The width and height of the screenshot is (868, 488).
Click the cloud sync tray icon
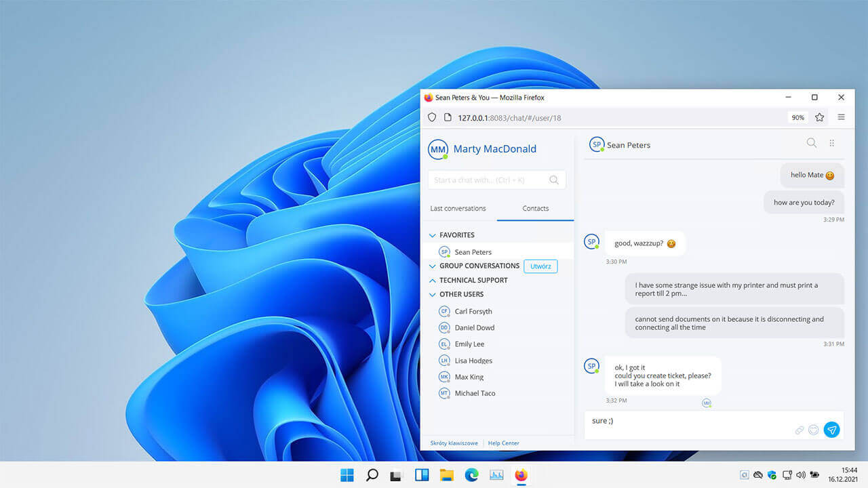tap(758, 475)
